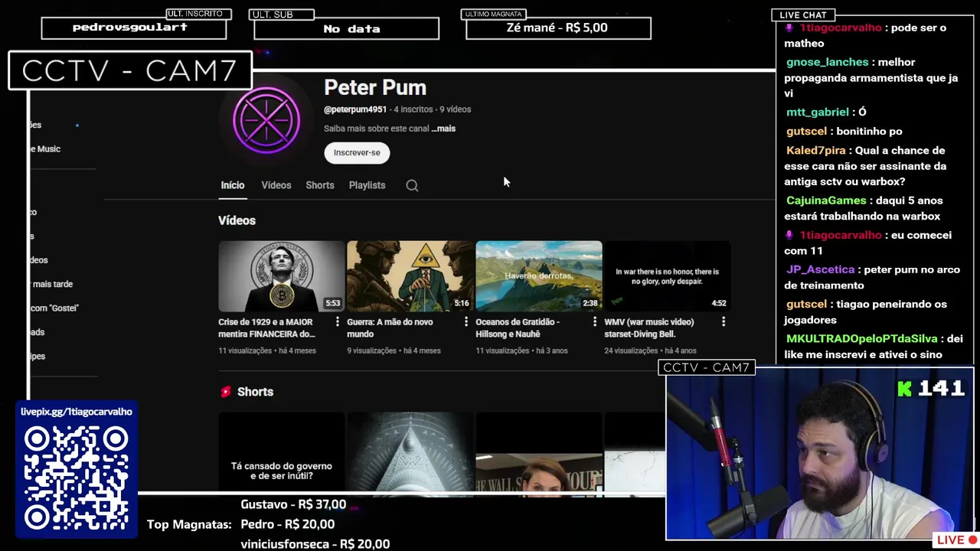Switch to the Início tab
Viewport: 980px width, 551px height.
[x=233, y=185]
